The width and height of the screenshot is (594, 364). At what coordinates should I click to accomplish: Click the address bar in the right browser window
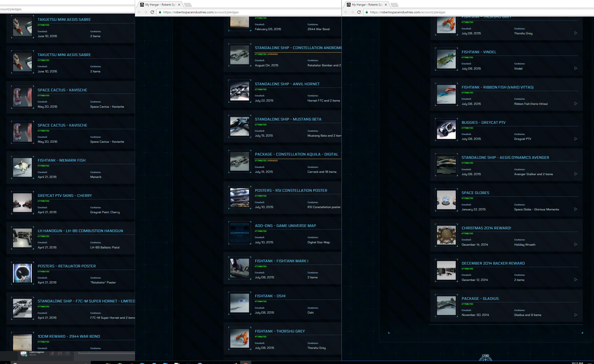tap(479, 12)
